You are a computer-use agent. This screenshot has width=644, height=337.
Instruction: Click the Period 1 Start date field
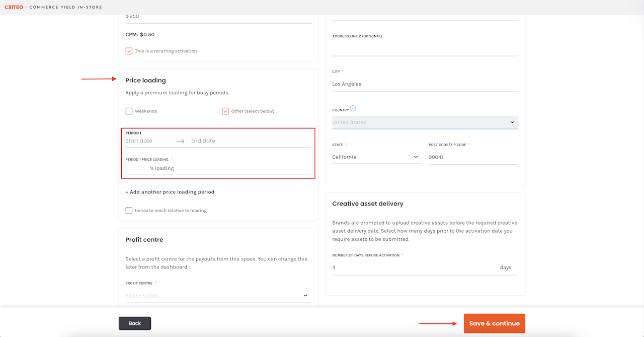(x=147, y=141)
